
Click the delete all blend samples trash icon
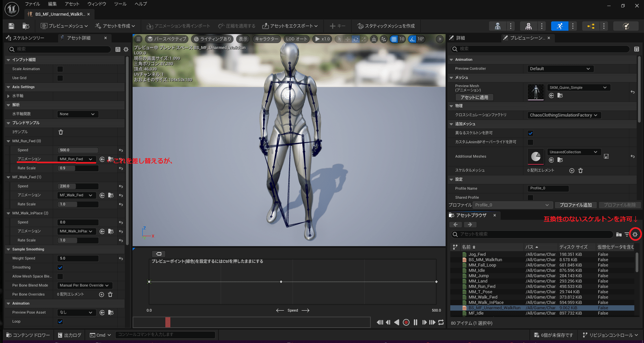pyautogui.click(x=61, y=132)
